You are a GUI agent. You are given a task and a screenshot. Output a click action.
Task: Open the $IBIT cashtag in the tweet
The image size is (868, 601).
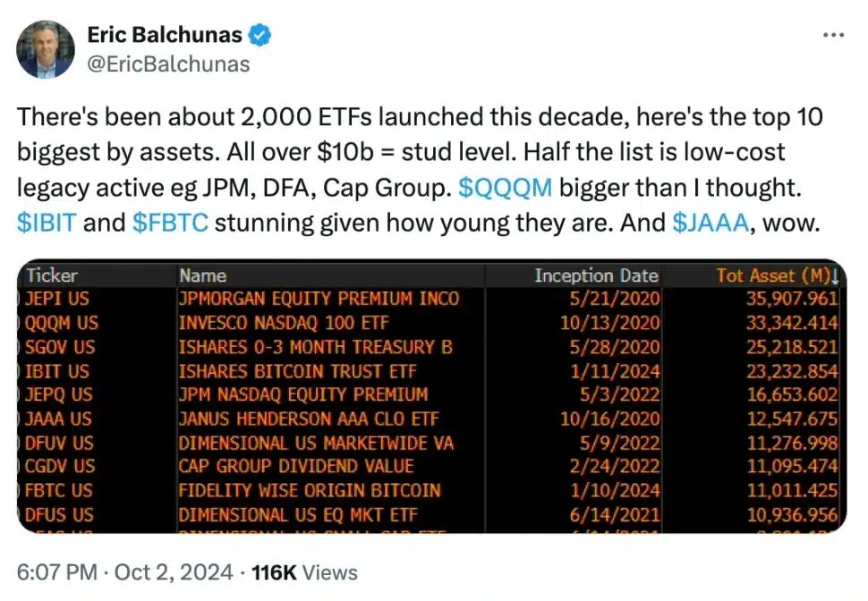pyautogui.click(x=46, y=223)
